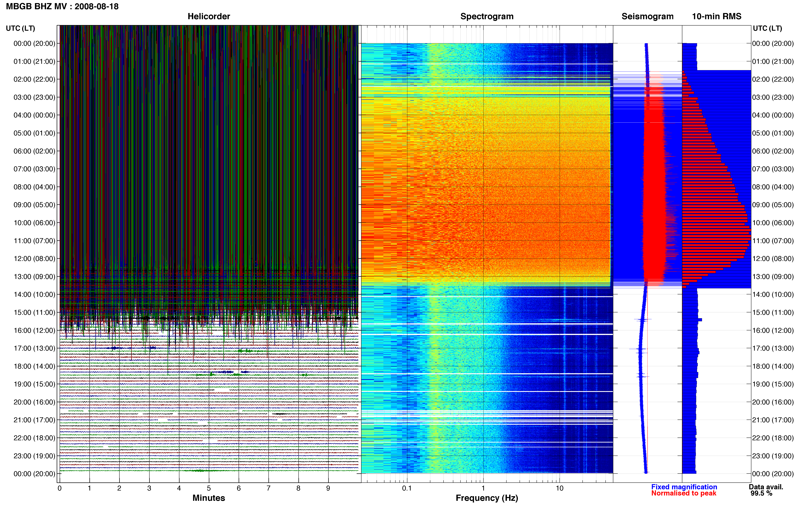Click the helicorder minute tick '0'
The width and height of the screenshot is (812, 508).
click(x=59, y=488)
